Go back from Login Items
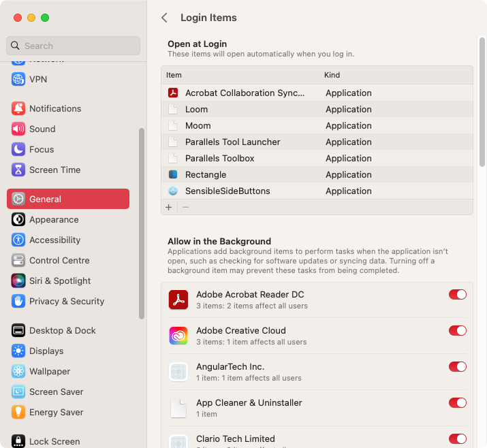The image size is (487, 448). (x=165, y=18)
